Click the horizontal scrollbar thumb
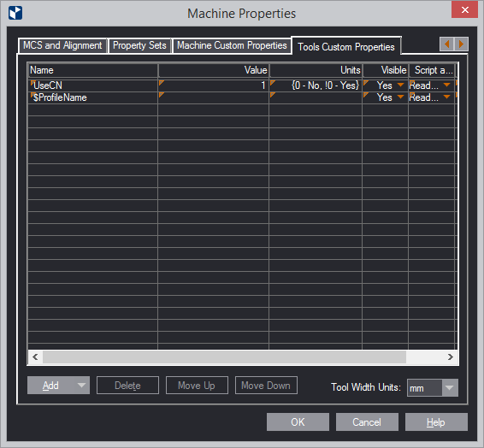This screenshot has height=448, width=484. click(x=224, y=357)
